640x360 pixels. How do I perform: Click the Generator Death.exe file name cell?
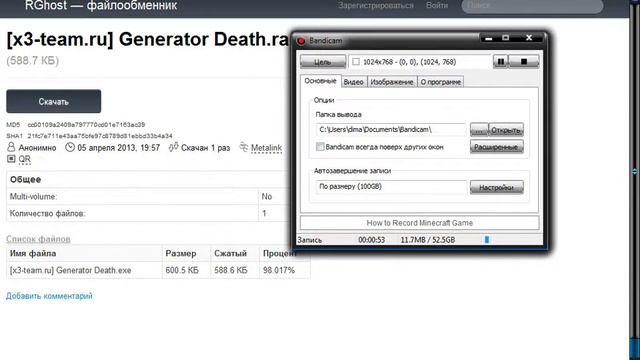[84, 270]
